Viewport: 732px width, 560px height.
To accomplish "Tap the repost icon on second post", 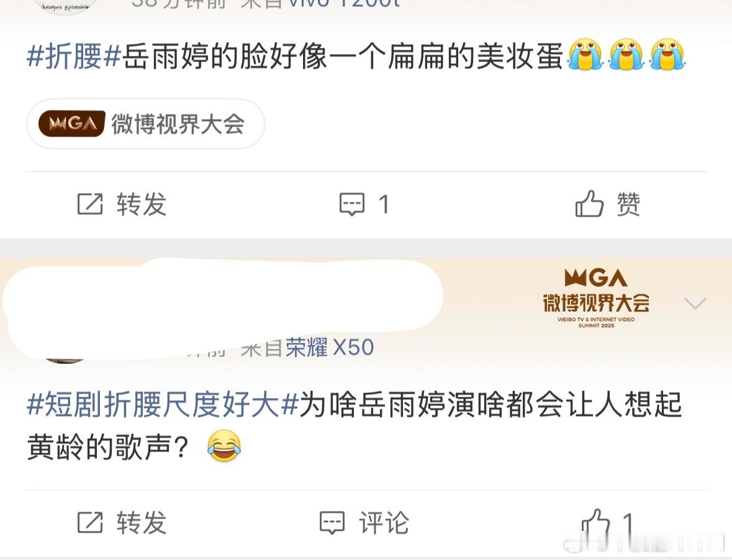I will (89, 522).
